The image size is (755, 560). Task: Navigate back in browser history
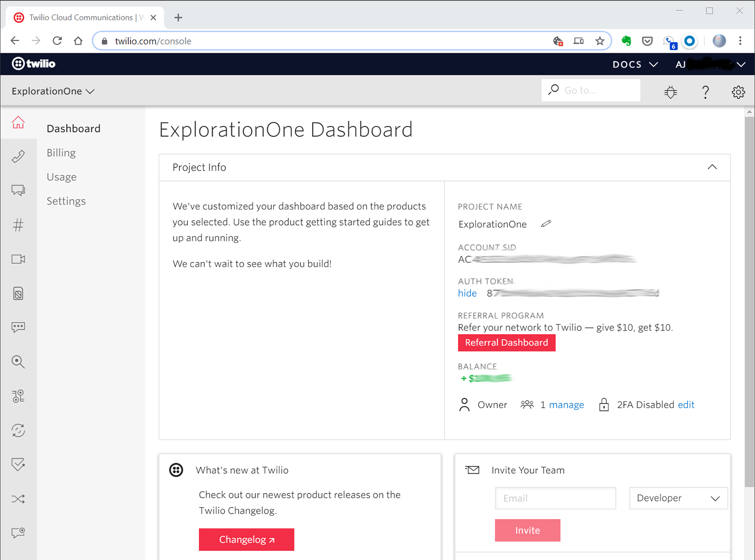coord(15,41)
